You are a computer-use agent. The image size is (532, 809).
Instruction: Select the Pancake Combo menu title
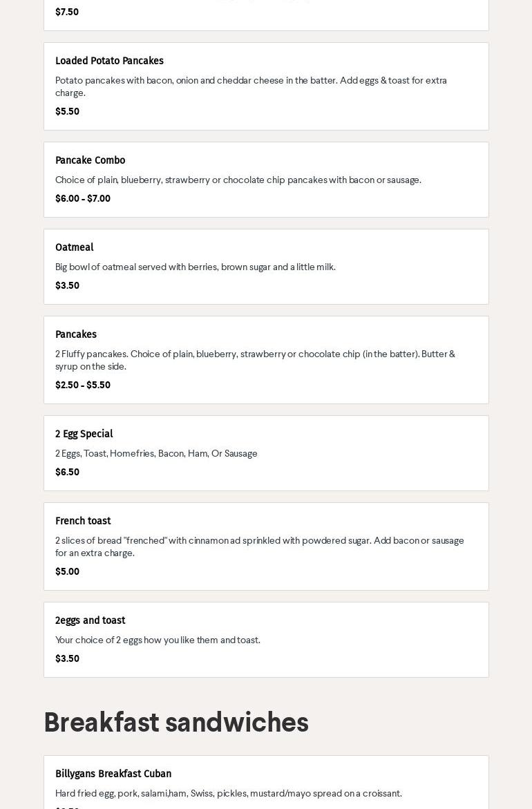[x=90, y=160]
